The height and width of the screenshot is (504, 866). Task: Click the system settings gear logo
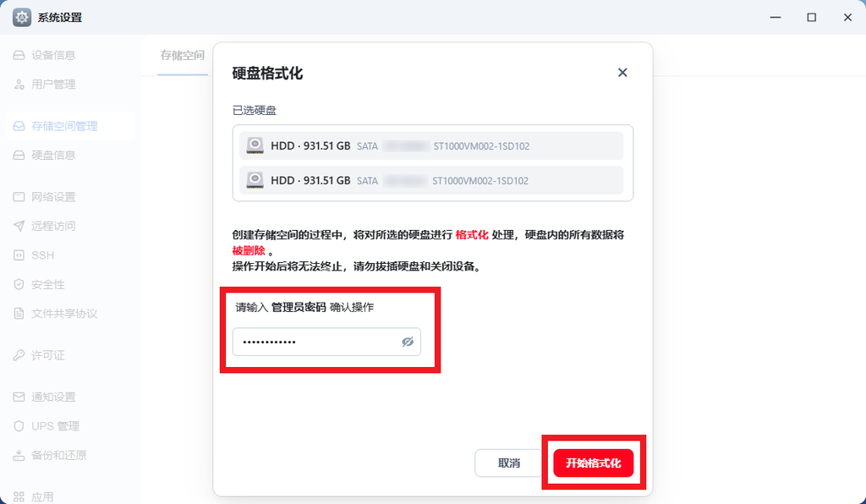tap(21, 17)
